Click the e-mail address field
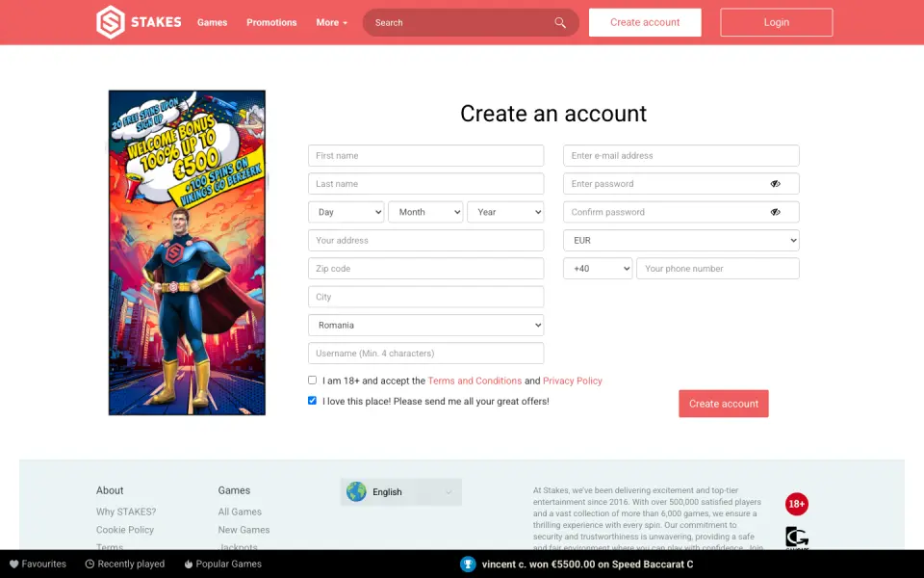Screen dimensions: 924x578 (x=681, y=156)
